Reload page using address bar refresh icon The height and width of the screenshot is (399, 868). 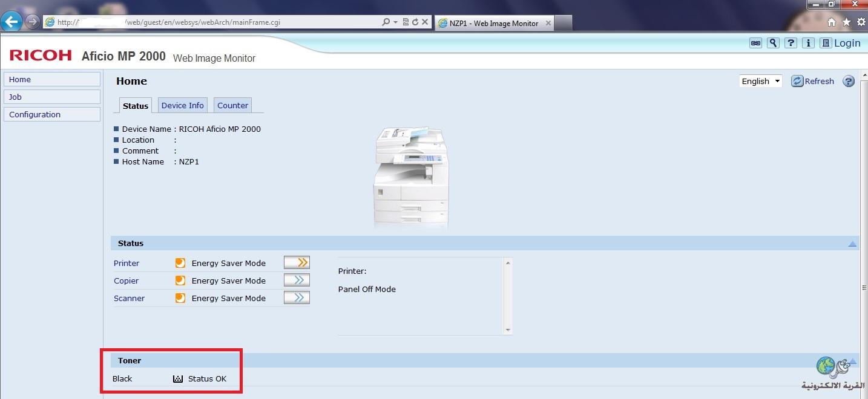(415, 22)
